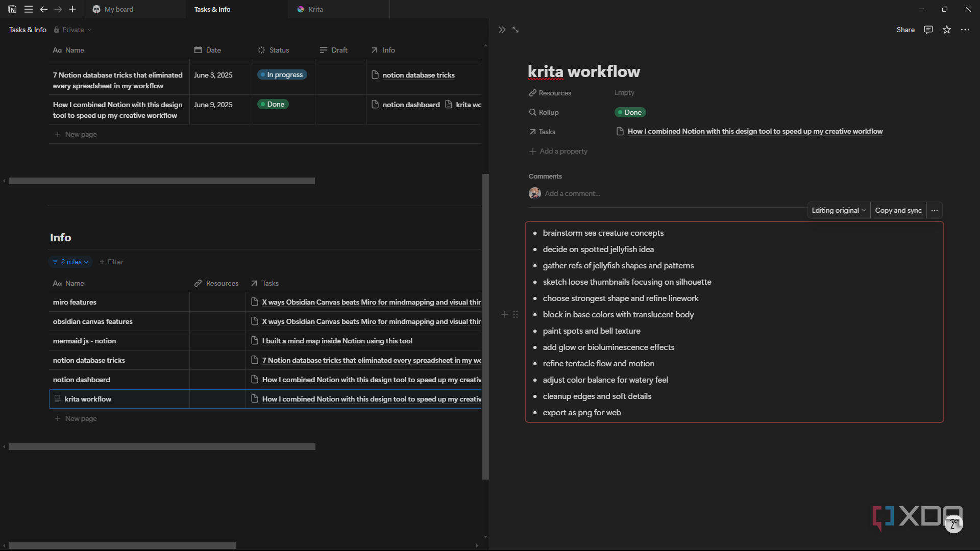Add a Filter to Info database
This screenshot has width=980, height=551.
111,262
